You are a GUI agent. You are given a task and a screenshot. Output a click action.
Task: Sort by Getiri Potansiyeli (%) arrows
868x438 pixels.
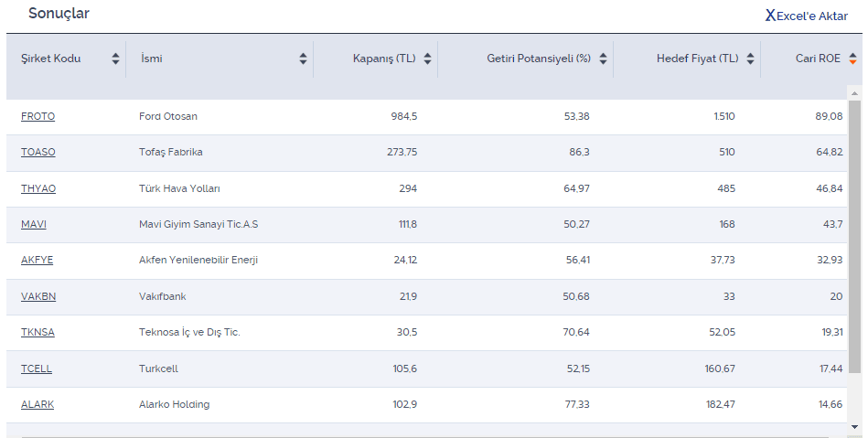coord(604,59)
